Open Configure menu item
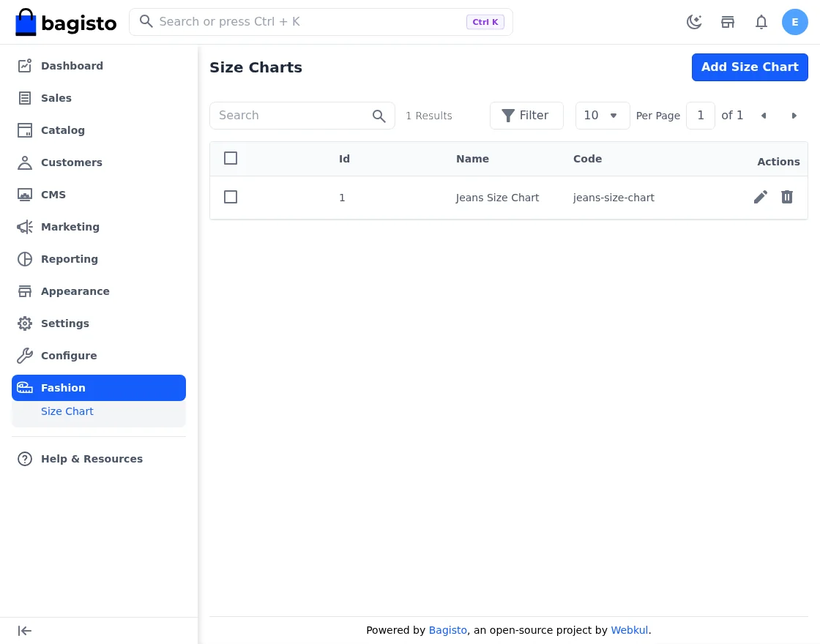The image size is (820, 644). [x=99, y=356]
